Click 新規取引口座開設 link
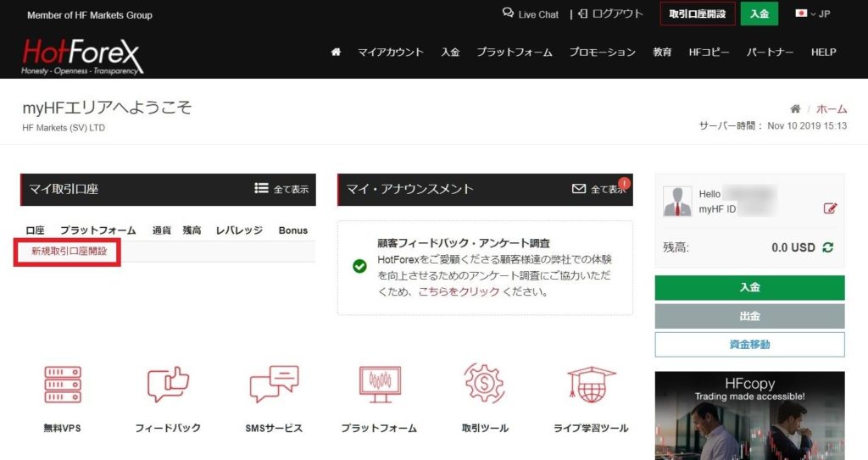Viewport: 868px width, 460px height. 70,251
